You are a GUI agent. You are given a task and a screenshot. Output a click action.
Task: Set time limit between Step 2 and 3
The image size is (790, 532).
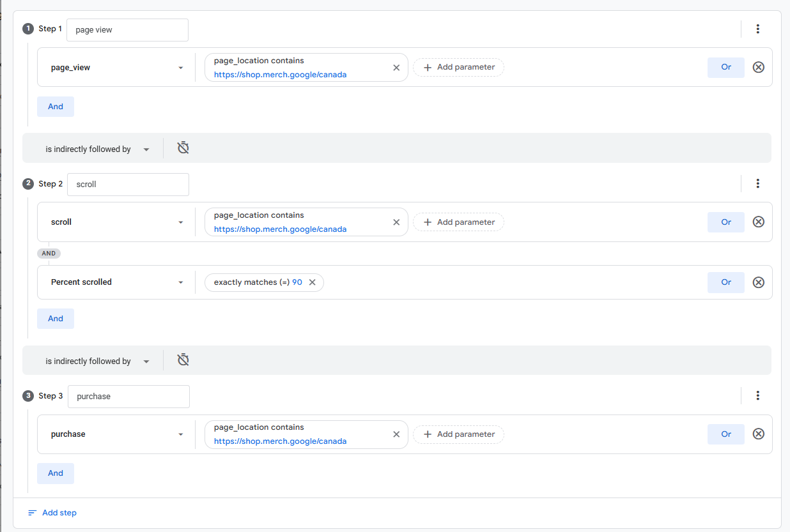click(x=183, y=360)
